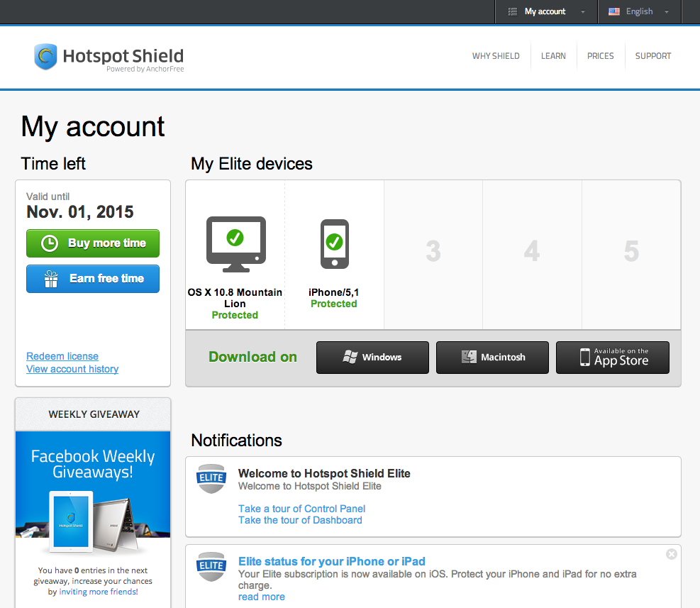The height and width of the screenshot is (608, 700).
Task: Select the iPhone/5,1 device icon
Action: 334,244
